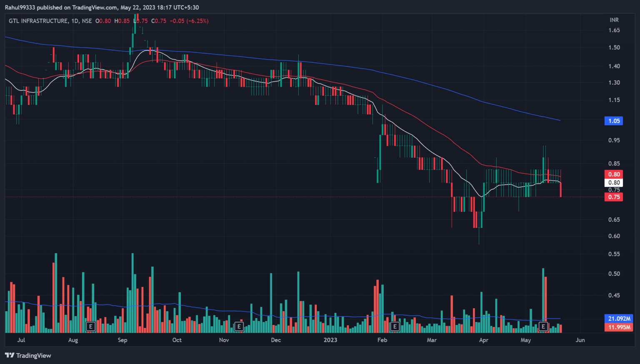Image resolution: width=640 pixels, height=364 pixels.
Task: Click the 0.45 tick on price axis
Action: (614, 295)
